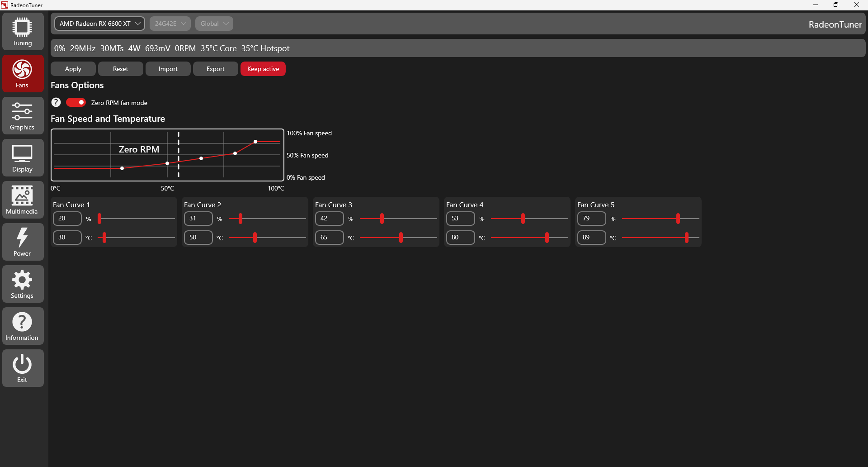Click Fan Curve 3 percent slider
The width and height of the screenshot is (868, 467).
pyautogui.click(x=399, y=219)
